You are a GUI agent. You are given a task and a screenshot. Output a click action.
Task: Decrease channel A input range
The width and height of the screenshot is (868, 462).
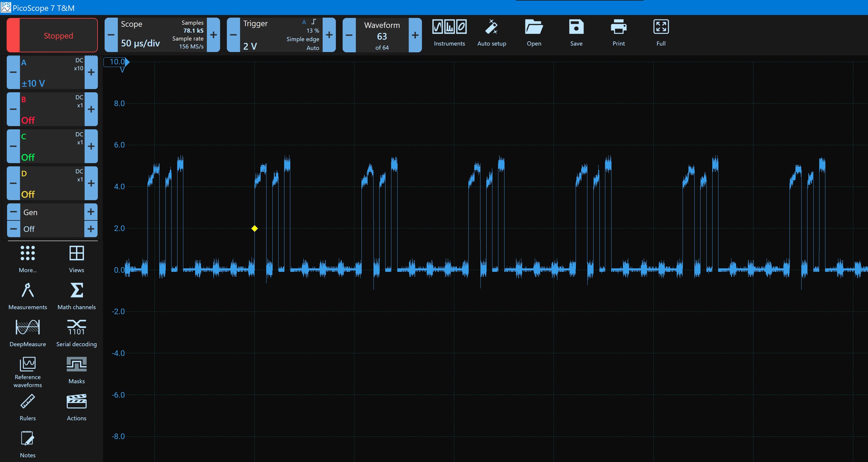(13, 73)
